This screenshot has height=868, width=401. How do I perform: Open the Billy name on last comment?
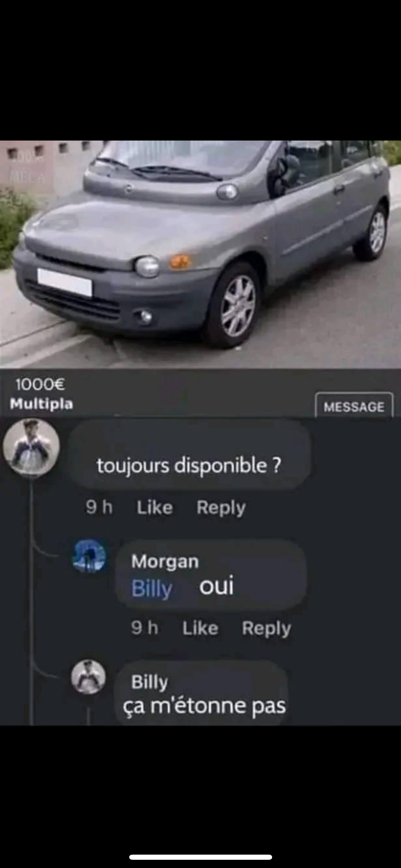(150, 682)
